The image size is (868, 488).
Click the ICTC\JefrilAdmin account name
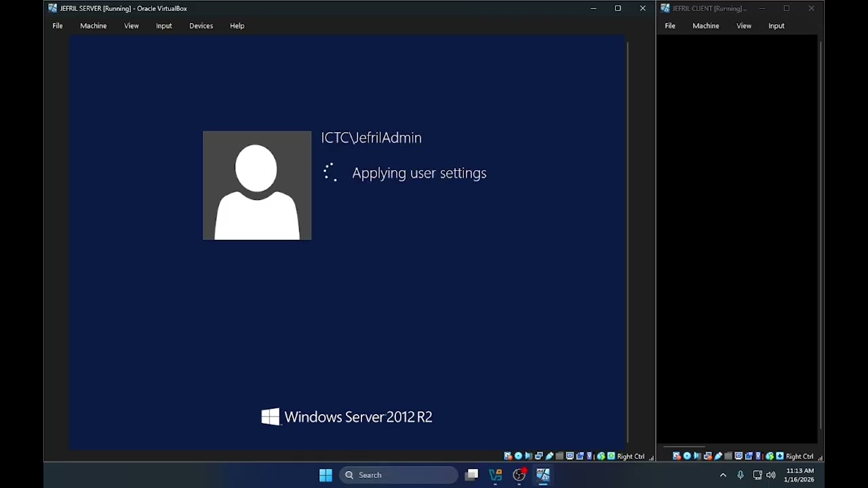pyautogui.click(x=372, y=138)
